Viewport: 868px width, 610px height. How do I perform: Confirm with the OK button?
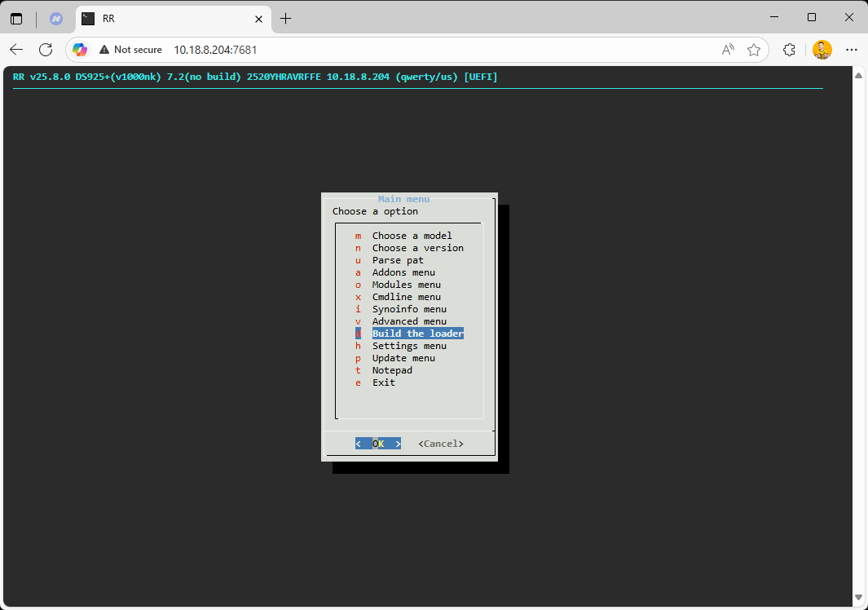[x=378, y=444]
